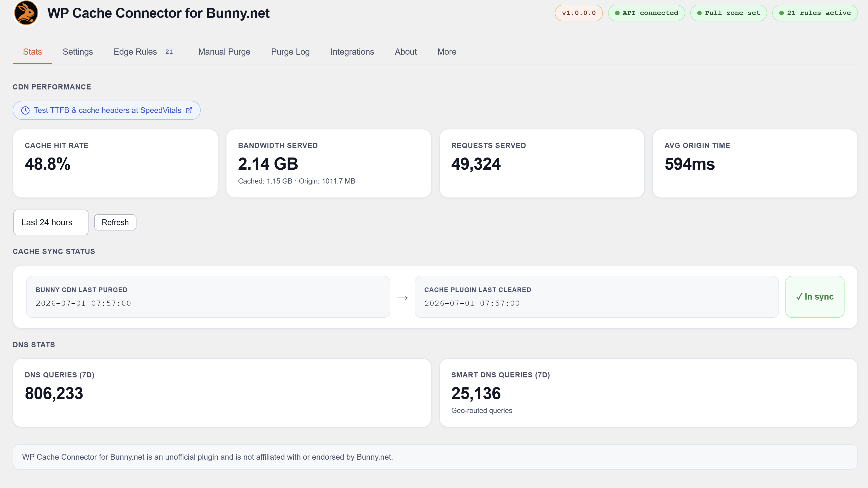Click the 48.8% cache hit rate value
868x488 pixels.
coord(47,164)
